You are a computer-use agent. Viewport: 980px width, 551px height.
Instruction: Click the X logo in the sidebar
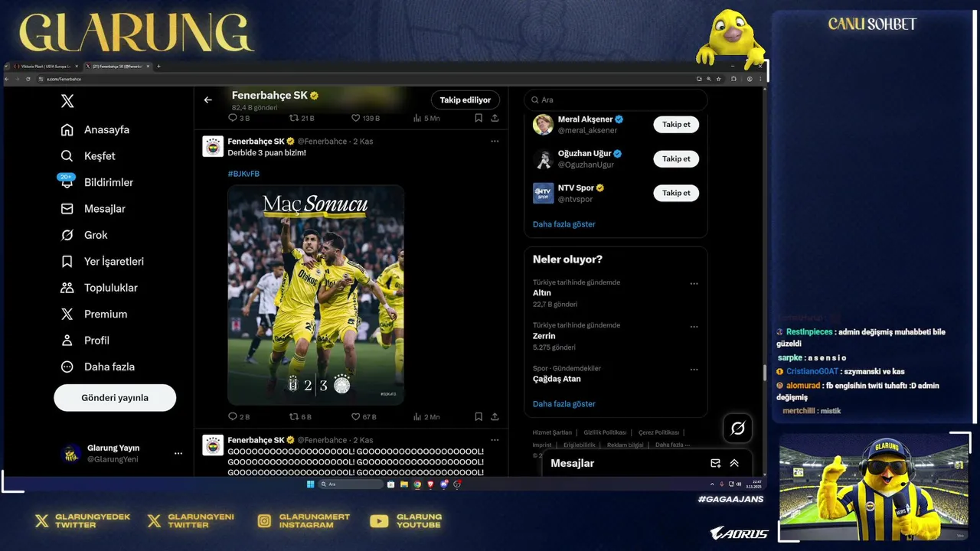(x=67, y=101)
